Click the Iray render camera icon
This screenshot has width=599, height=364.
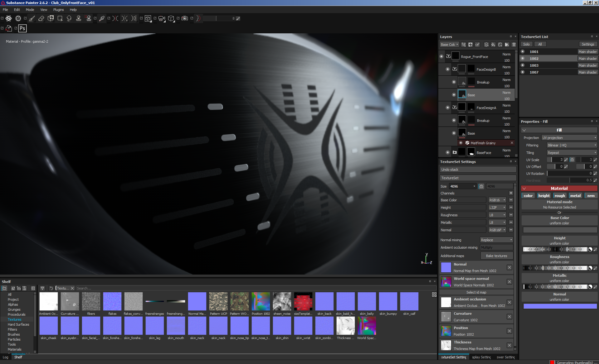(x=185, y=18)
